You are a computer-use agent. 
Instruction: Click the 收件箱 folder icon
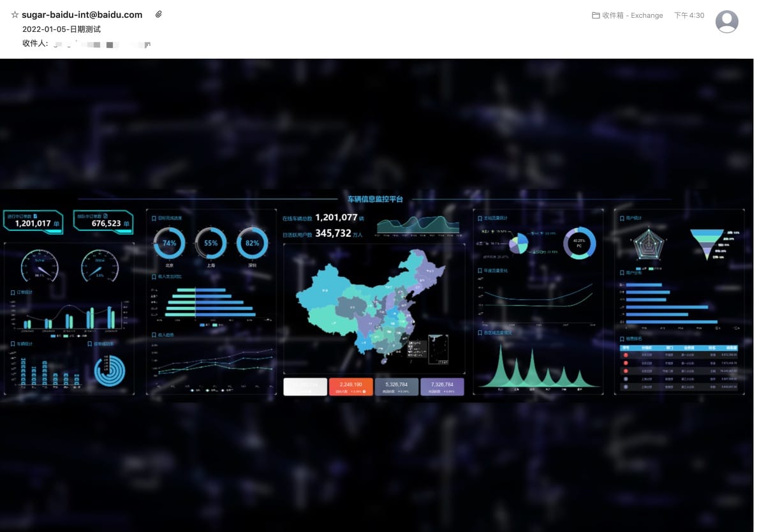tap(596, 15)
